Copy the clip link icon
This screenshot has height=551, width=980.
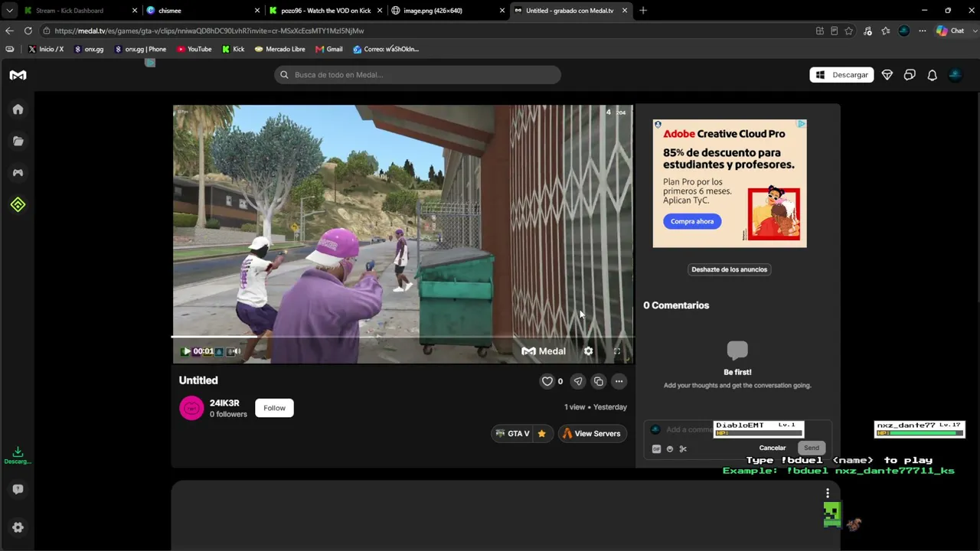click(599, 381)
